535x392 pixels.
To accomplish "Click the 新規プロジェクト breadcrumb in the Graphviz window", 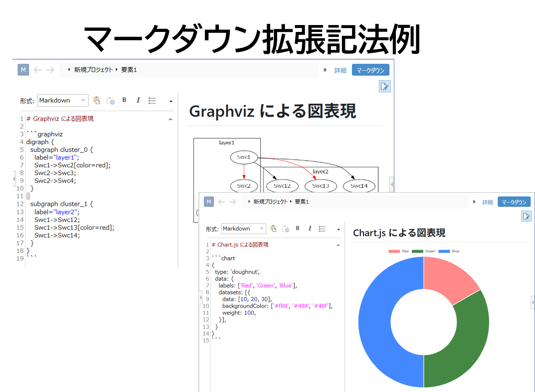I will click(x=93, y=70).
